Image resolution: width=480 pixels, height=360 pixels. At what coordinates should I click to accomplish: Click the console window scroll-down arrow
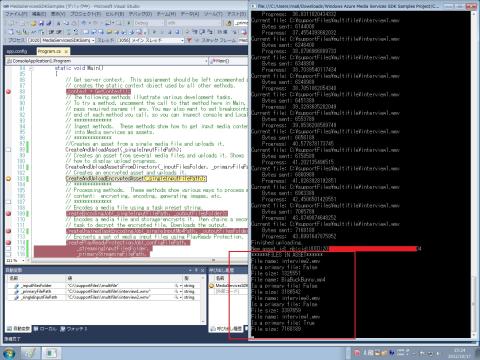(x=474, y=335)
